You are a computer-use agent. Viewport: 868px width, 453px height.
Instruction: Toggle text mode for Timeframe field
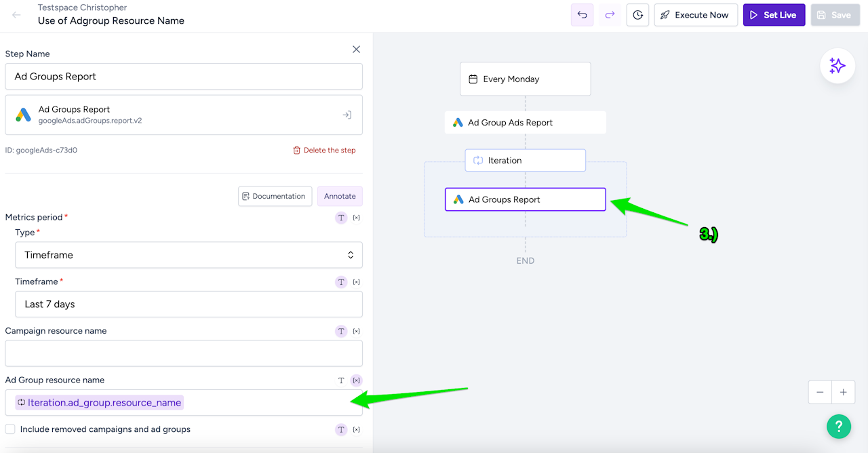click(341, 282)
